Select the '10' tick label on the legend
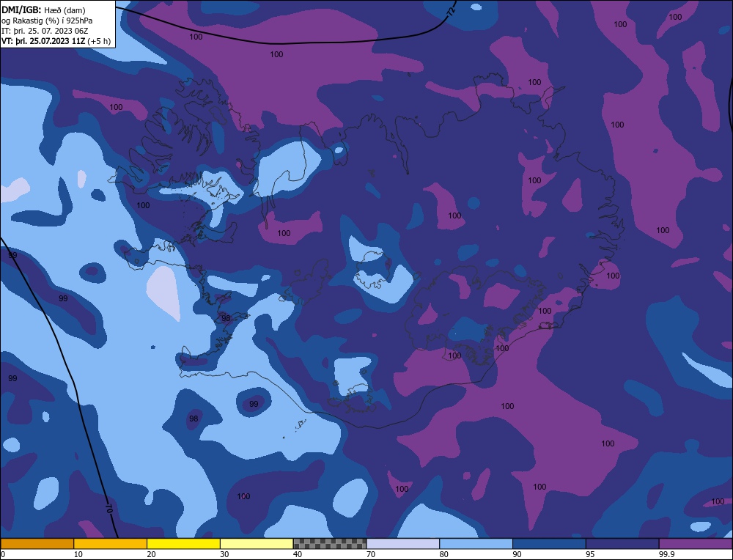This screenshot has height=560, width=733. 78,554
